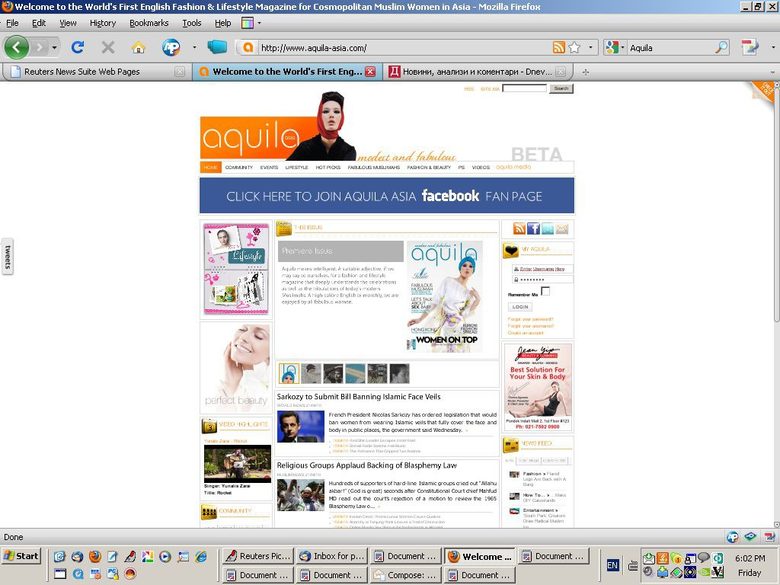Open the Help menu
This screenshot has width=780, height=585.
(223, 23)
